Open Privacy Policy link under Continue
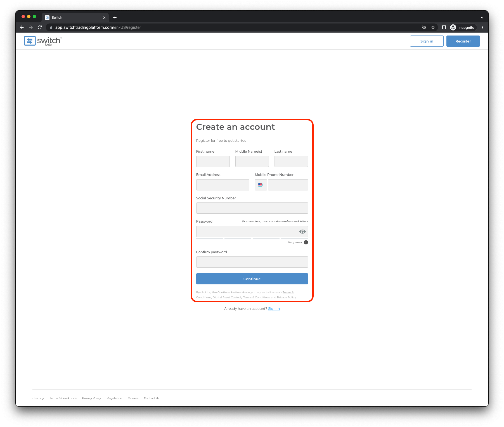The width and height of the screenshot is (504, 427). [x=287, y=298]
